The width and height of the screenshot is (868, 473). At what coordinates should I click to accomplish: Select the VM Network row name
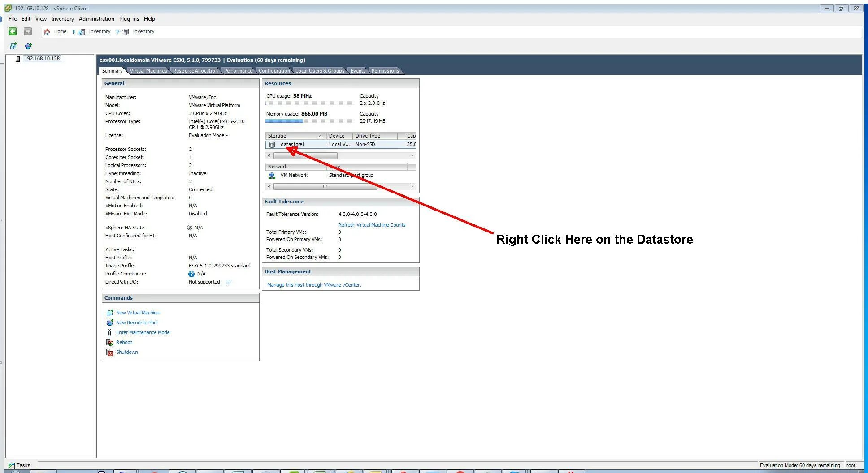(294, 176)
